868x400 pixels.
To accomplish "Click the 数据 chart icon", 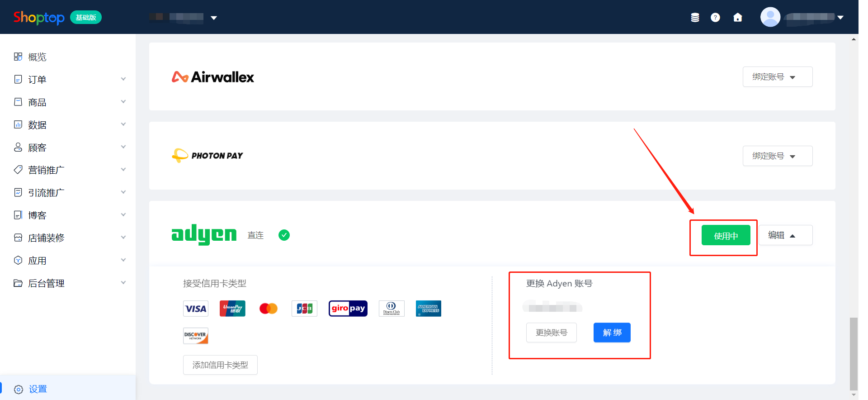I will pos(18,124).
